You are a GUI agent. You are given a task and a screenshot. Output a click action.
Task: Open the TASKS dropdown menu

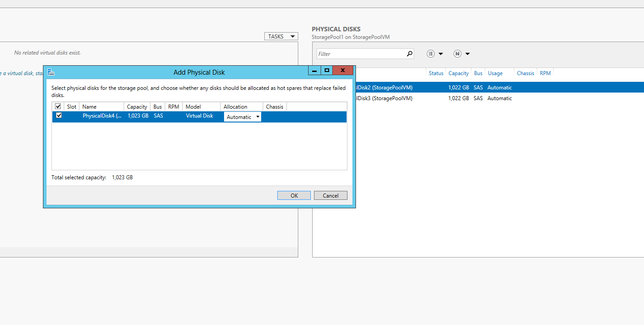coord(281,37)
